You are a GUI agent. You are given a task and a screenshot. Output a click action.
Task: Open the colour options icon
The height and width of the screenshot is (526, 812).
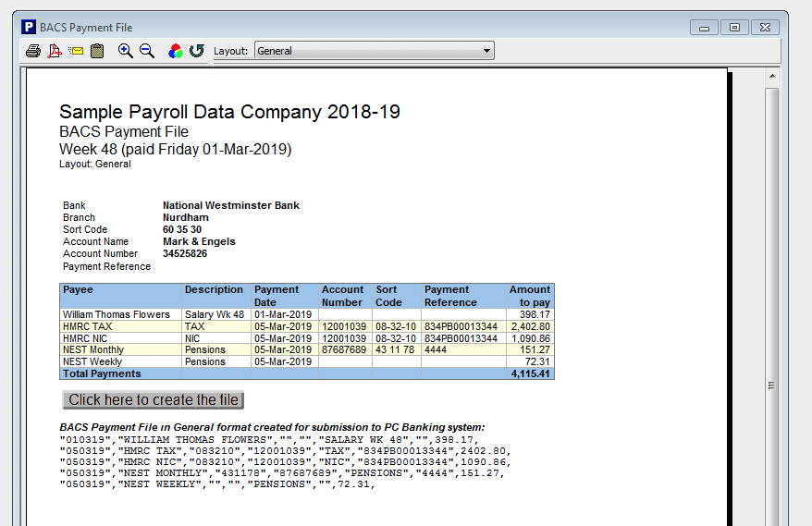coord(175,51)
